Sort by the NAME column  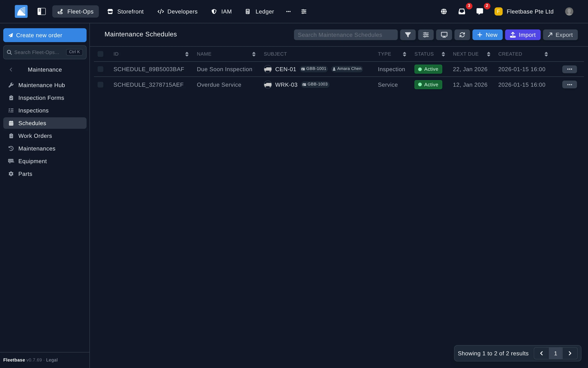[254, 54]
